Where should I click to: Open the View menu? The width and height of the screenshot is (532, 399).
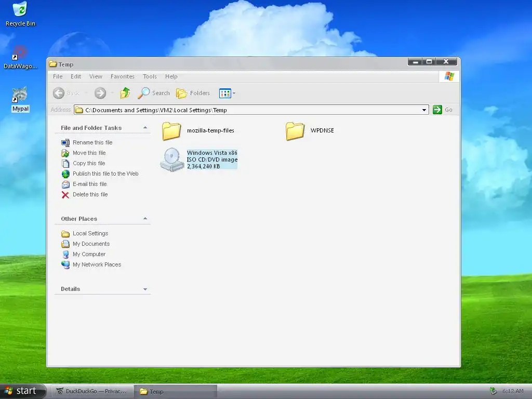click(96, 76)
